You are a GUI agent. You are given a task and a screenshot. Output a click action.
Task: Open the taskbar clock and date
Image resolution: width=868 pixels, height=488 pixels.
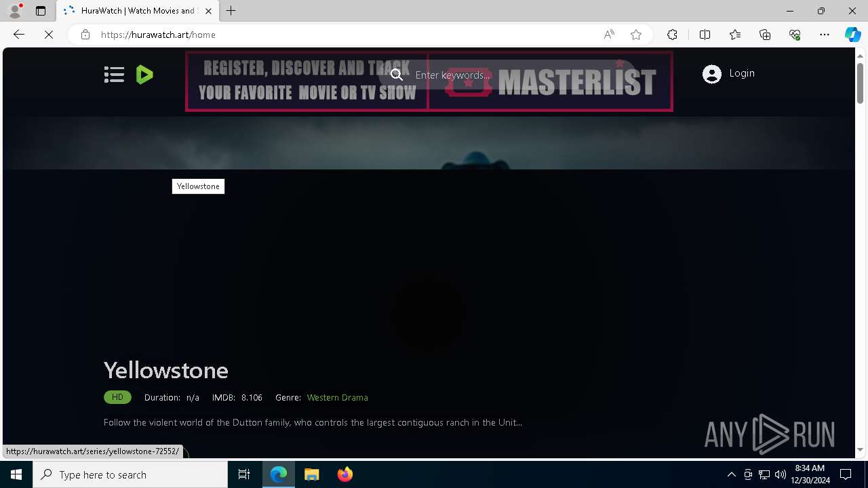(x=811, y=474)
